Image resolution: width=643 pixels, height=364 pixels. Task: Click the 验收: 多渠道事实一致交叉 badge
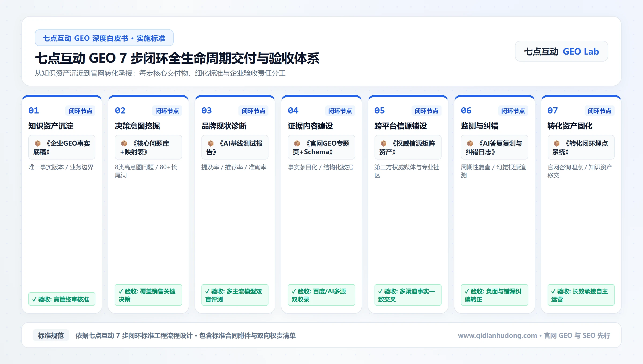[408, 295]
